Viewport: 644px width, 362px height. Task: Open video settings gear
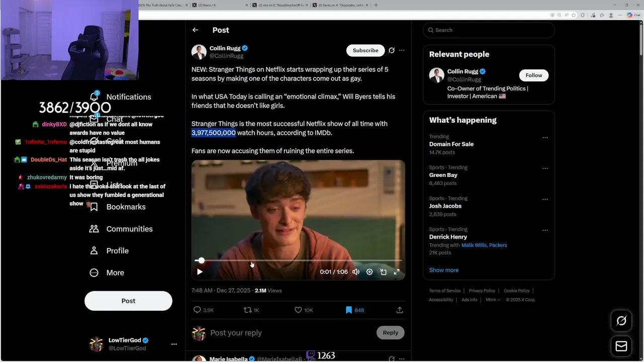pos(369,272)
